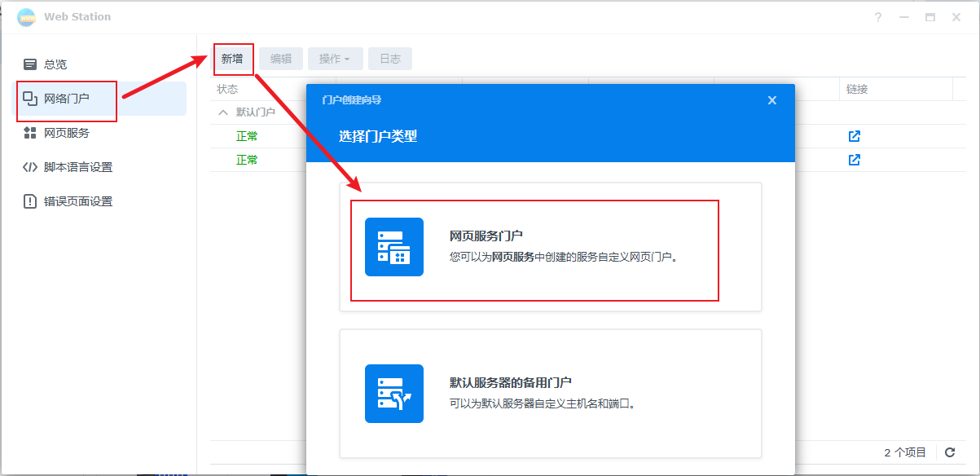Click the Web Station app logo icon
This screenshot has width=980, height=476.
(26, 17)
